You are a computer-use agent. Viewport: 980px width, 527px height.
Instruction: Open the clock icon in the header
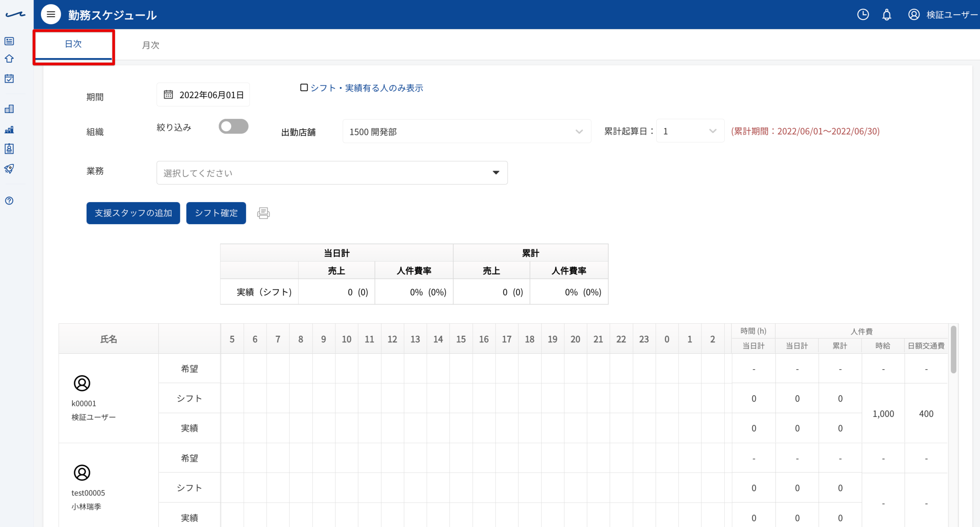coord(863,15)
